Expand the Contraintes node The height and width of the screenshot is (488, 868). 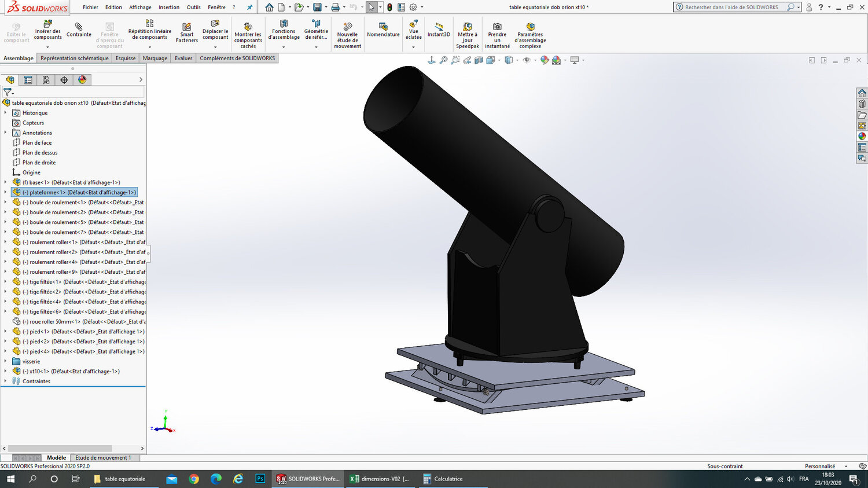[x=6, y=381]
